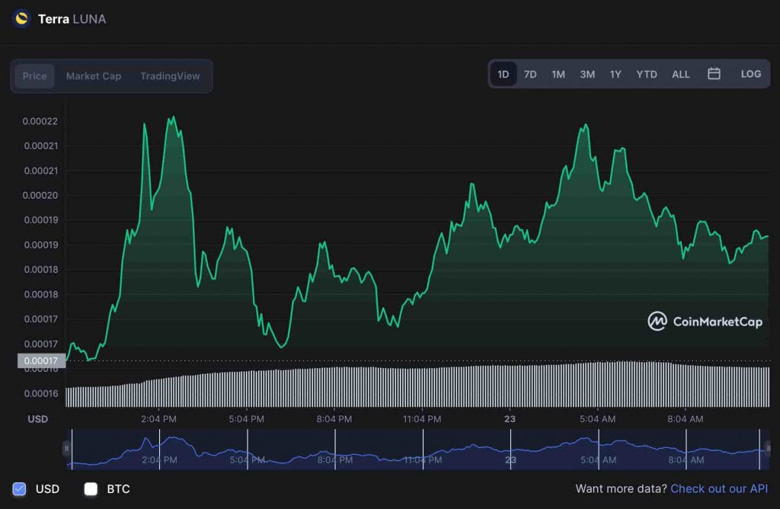The height and width of the screenshot is (509, 780).
Task: Toggle LOG scale on the chart
Action: click(x=750, y=74)
